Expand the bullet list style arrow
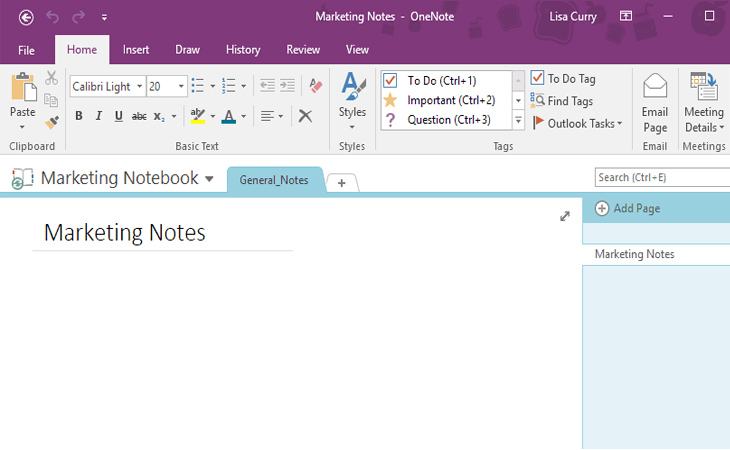This screenshot has height=450, width=730. (212, 86)
